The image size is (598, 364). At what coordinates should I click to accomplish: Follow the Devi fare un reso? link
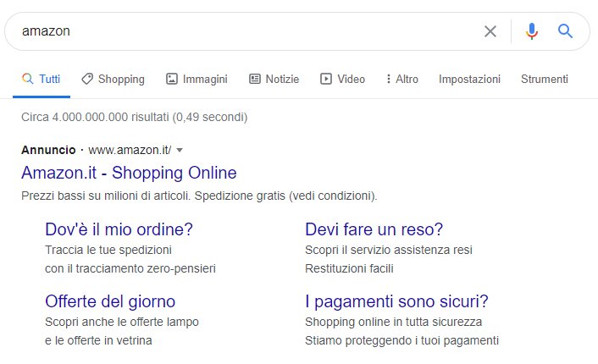pos(374,229)
